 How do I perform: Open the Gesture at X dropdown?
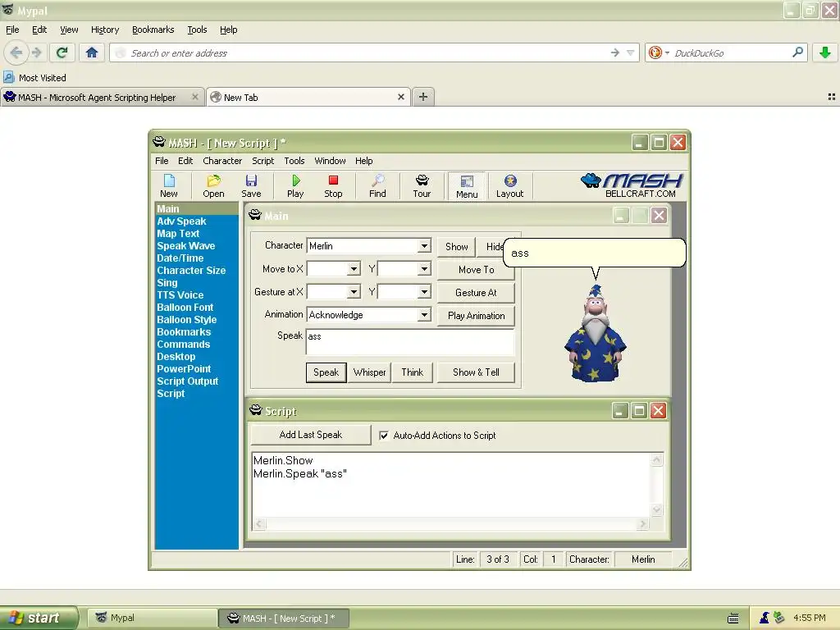click(x=354, y=292)
